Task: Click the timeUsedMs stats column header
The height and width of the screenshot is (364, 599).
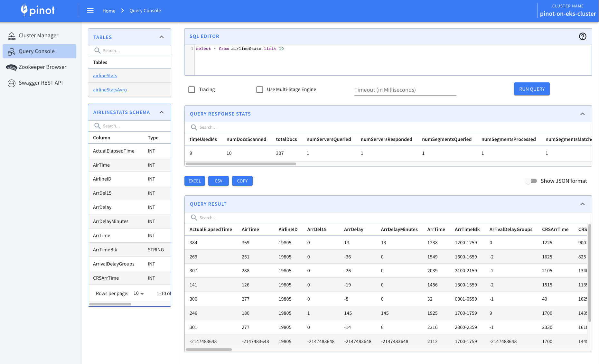Action: [x=203, y=139]
